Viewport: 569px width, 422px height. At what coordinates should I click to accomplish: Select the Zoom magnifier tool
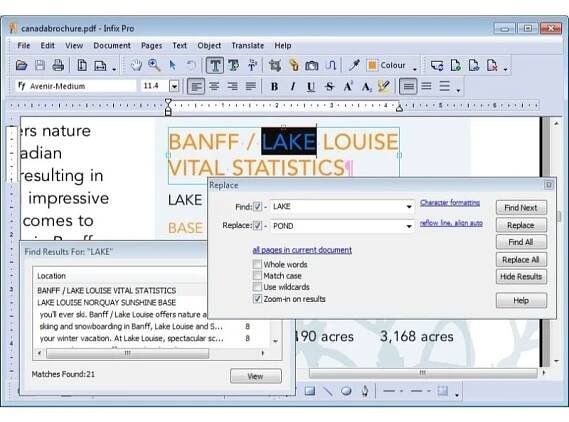[x=155, y=66]
